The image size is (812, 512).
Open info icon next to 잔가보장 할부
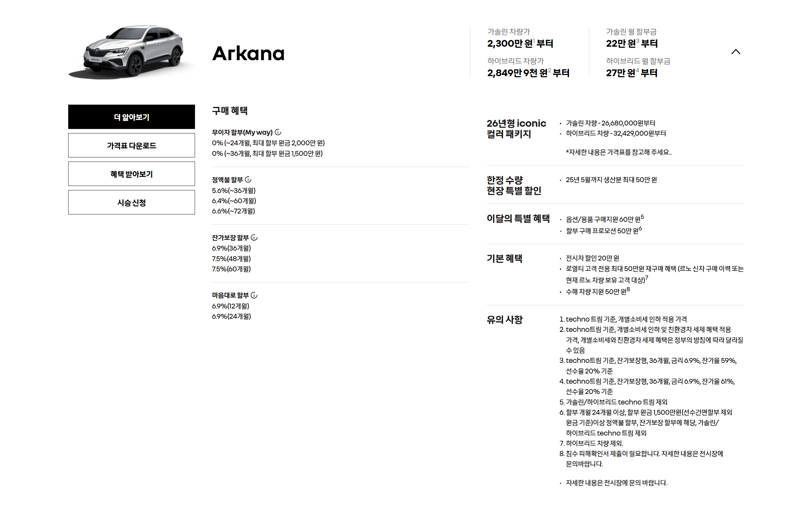(x=254, y=238)
